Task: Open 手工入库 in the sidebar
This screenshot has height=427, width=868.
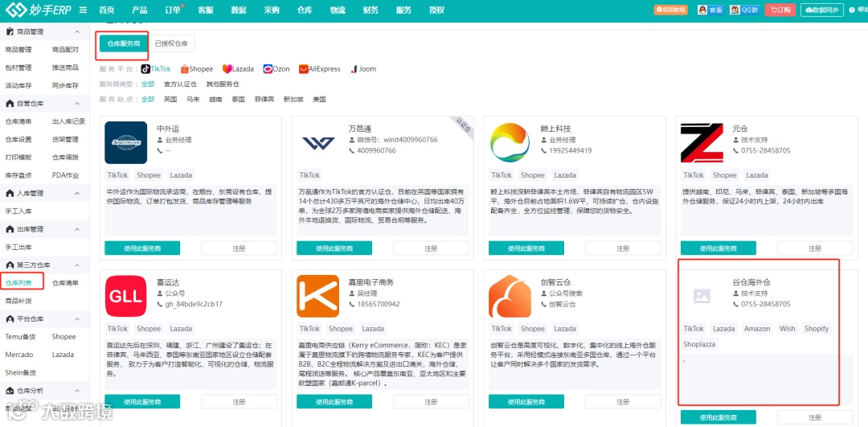Action: (18, 211)
